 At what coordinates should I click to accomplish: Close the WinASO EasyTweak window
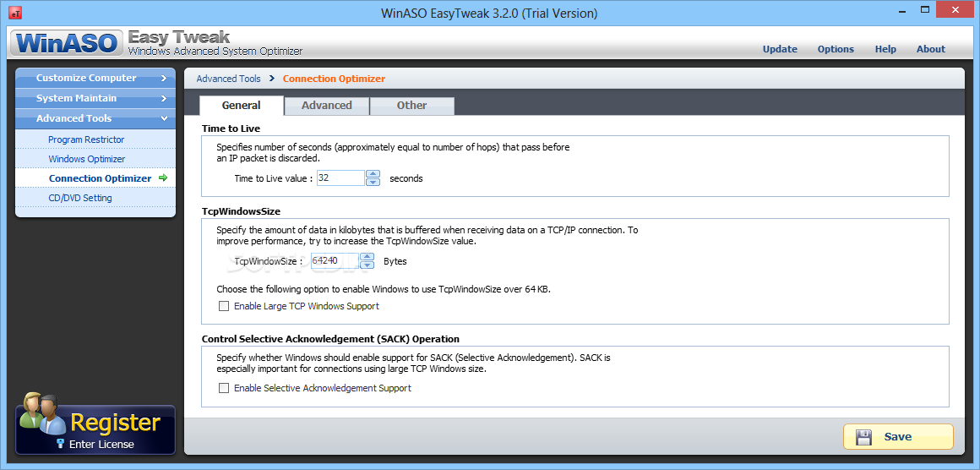coord(955,11)
